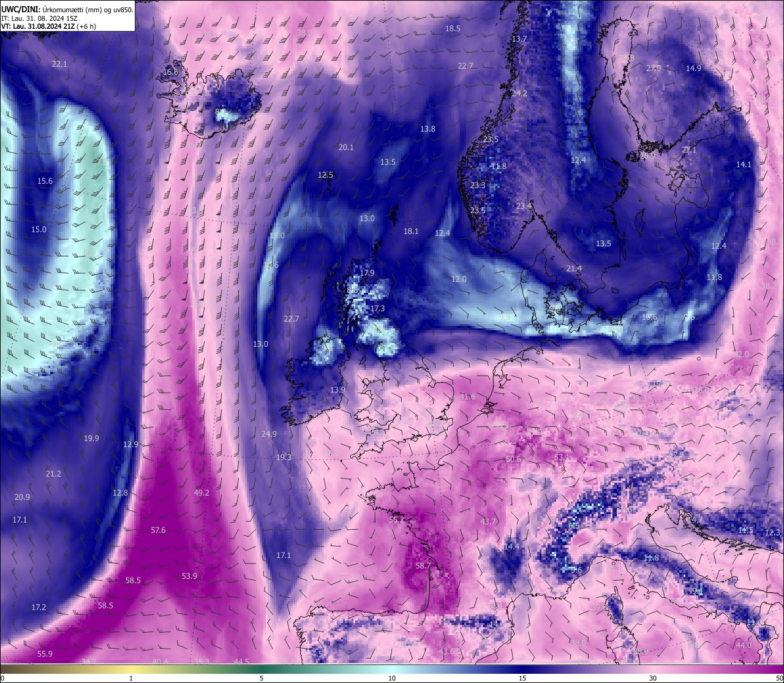Click the 18.1 value label
This screenshot has width=784, height=683.
click(411, 232)
